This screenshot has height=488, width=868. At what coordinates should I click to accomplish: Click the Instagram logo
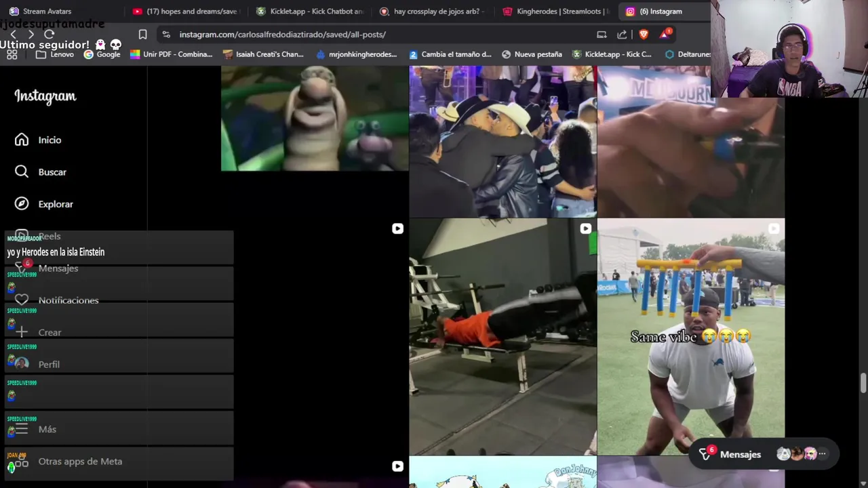pyautogui.click(x=45, y=96)
